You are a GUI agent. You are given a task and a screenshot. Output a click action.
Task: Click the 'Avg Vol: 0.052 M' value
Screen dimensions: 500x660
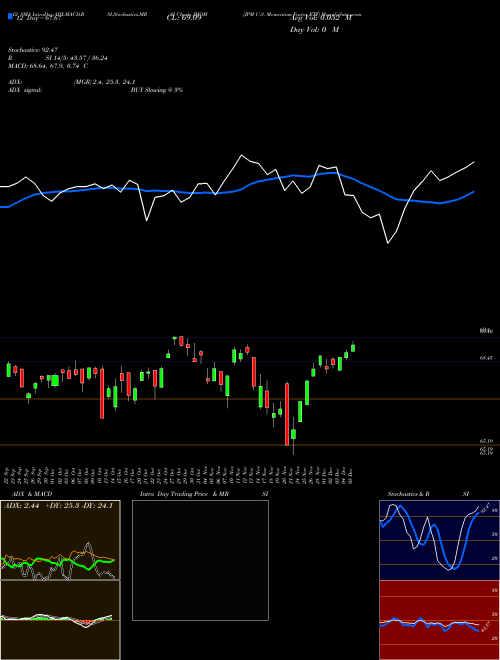click(x=321, y=19)
